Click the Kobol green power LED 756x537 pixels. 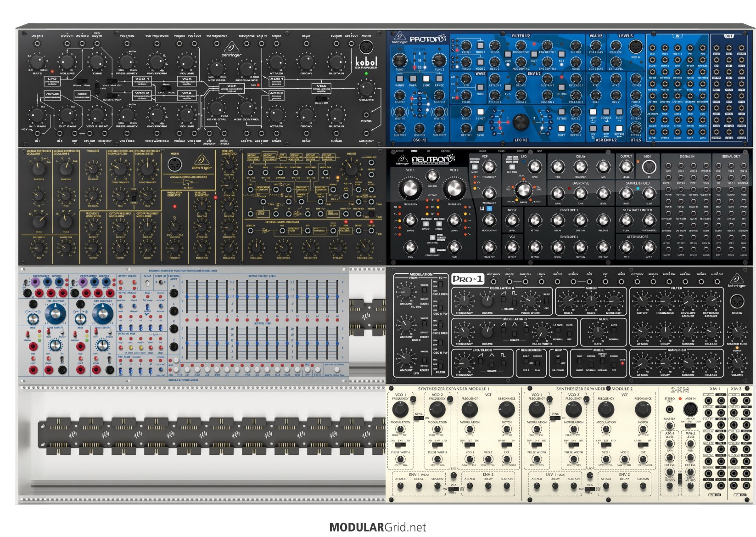366,73
